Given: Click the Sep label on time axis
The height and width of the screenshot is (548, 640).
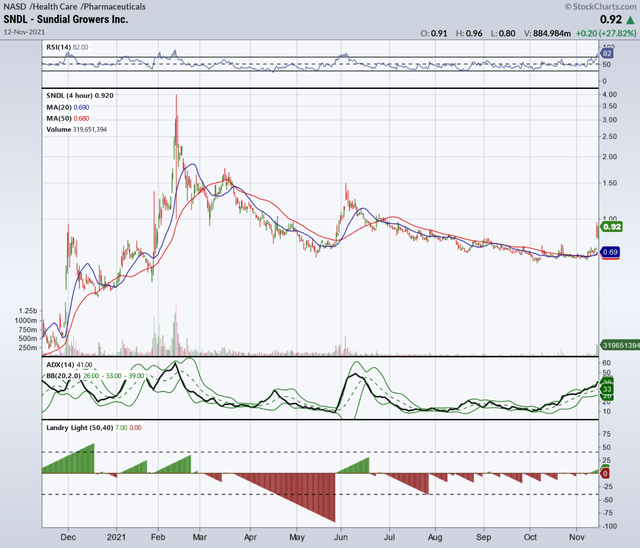Looking at the screenshot, I should point(484,537).
